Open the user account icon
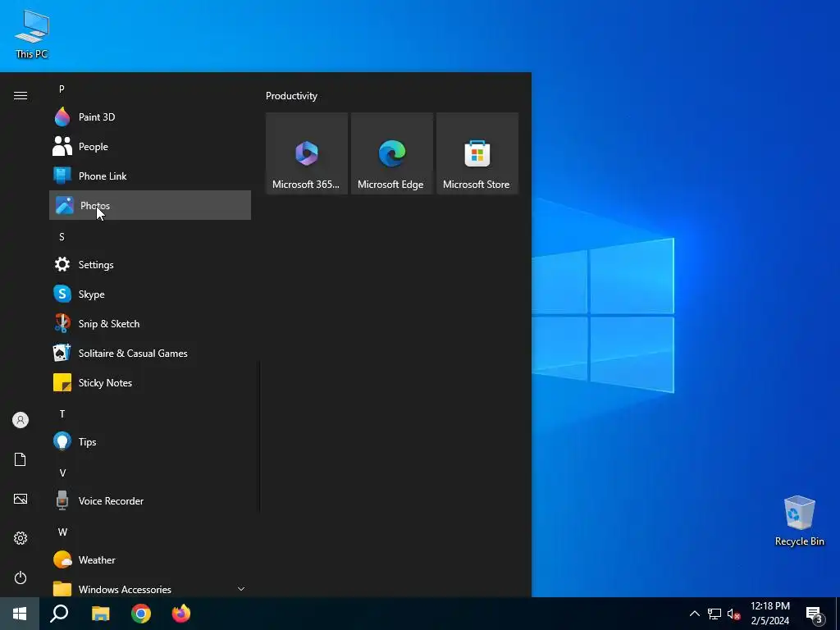840x630 pixels. (x=21, y=420)
